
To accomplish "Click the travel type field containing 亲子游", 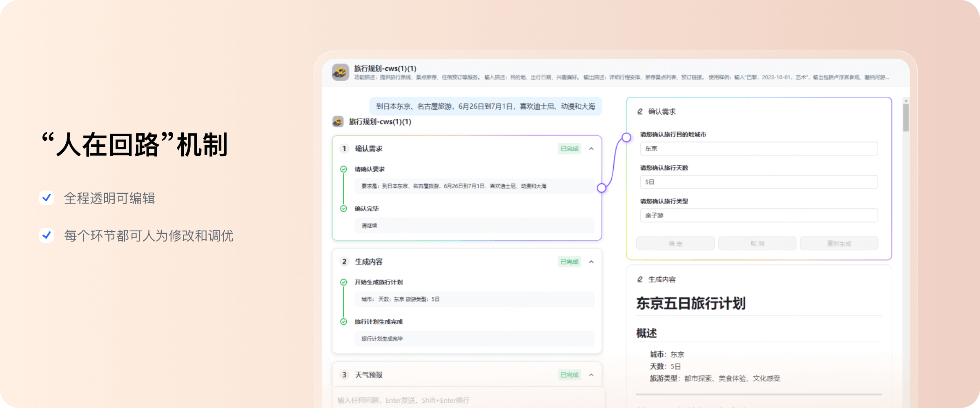I will coord(759,215).
